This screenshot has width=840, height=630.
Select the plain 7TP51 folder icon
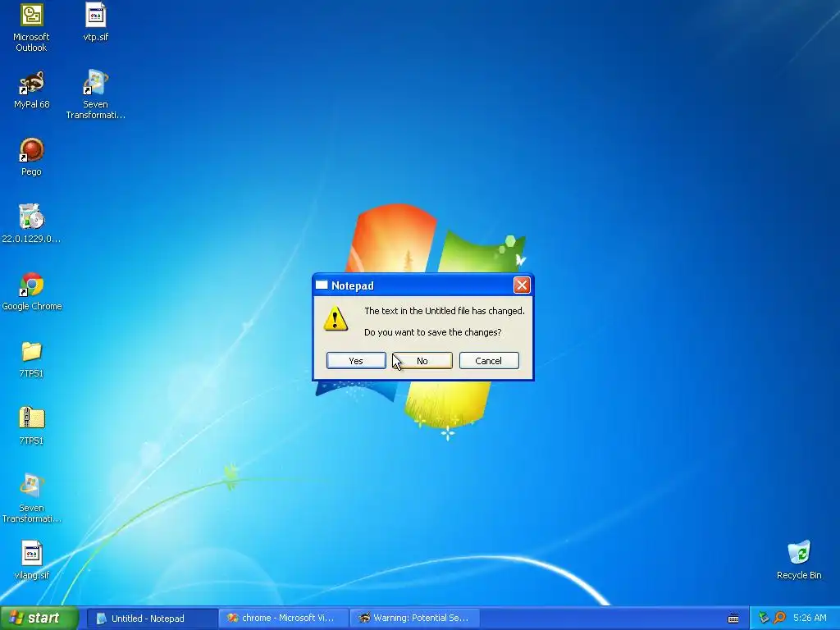(31, 359)
